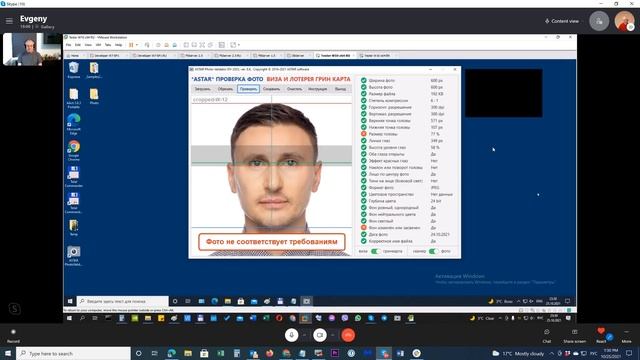Open camera options chevron beside video button
640x360 pixels.
(x=333, y=335)
